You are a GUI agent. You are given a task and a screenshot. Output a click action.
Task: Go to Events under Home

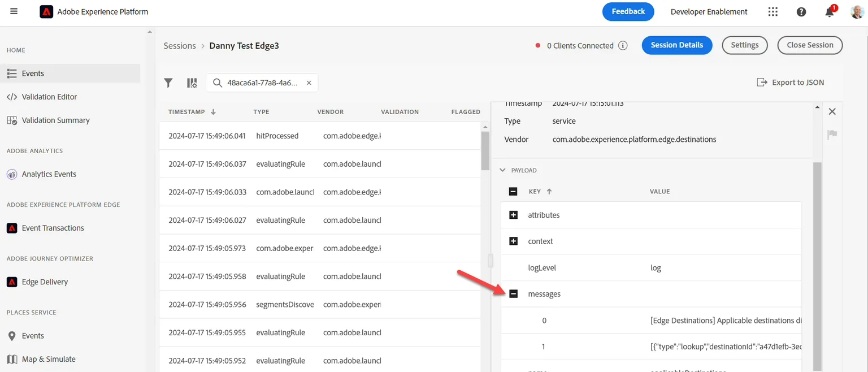70,73
